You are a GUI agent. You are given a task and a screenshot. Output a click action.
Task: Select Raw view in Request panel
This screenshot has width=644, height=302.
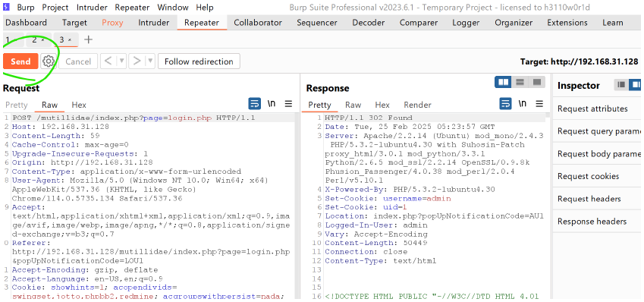point(50,105)
